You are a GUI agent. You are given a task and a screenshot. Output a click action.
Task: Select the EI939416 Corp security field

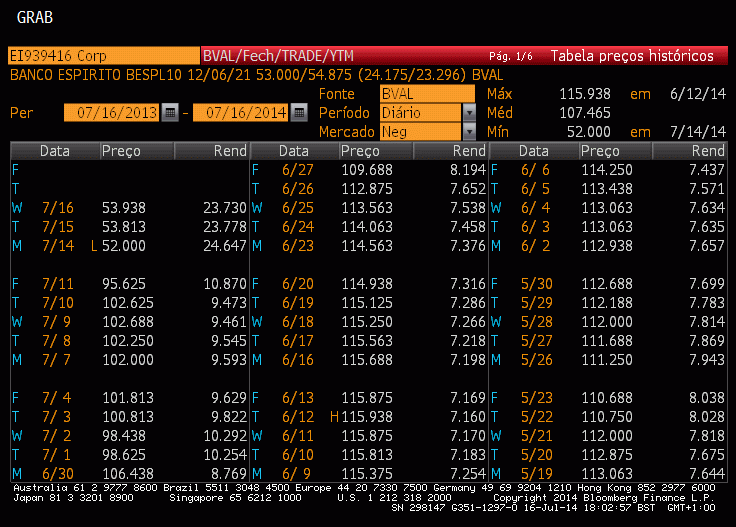(x=104, y=55)
